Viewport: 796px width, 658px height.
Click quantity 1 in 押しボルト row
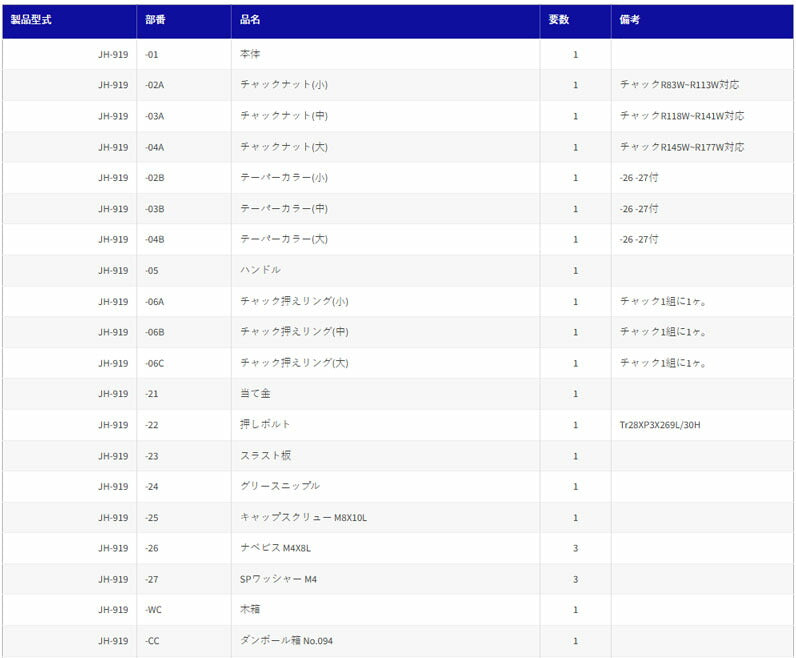point(575,425)
